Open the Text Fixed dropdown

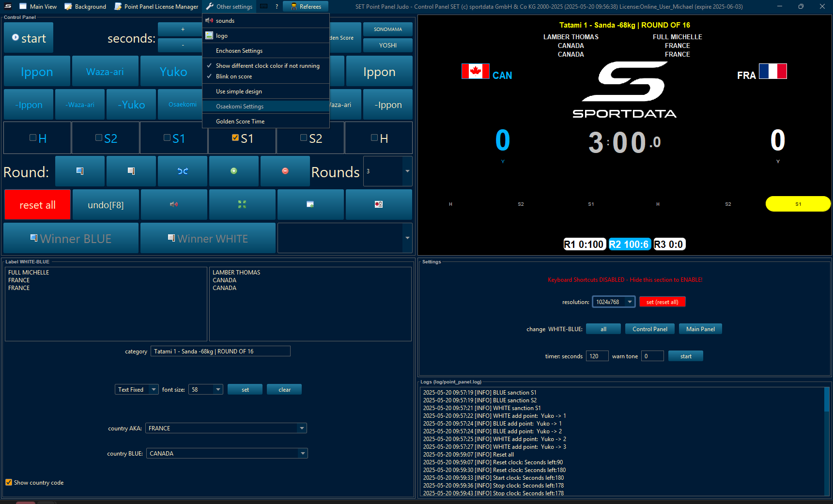[x=137, y=390]
